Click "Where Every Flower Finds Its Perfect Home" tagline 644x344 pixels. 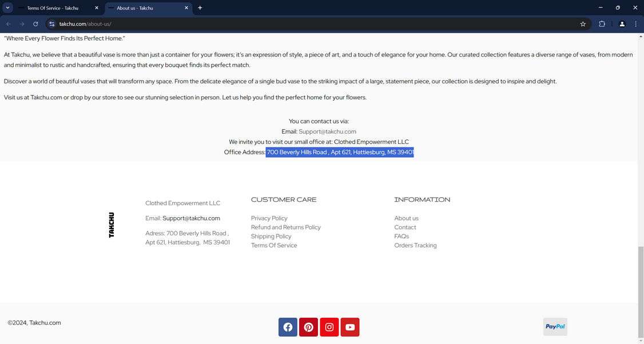click(65, 39)
